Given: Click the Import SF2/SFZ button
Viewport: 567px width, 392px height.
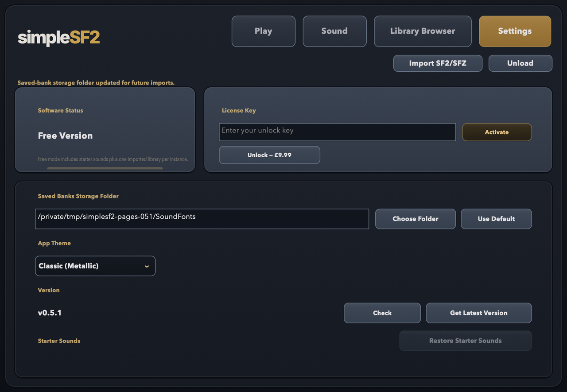Looking at the screenshot, I should point(438,63).
